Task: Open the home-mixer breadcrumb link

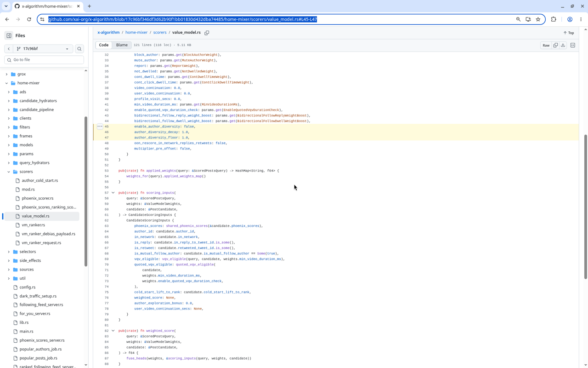Action: 136,33
